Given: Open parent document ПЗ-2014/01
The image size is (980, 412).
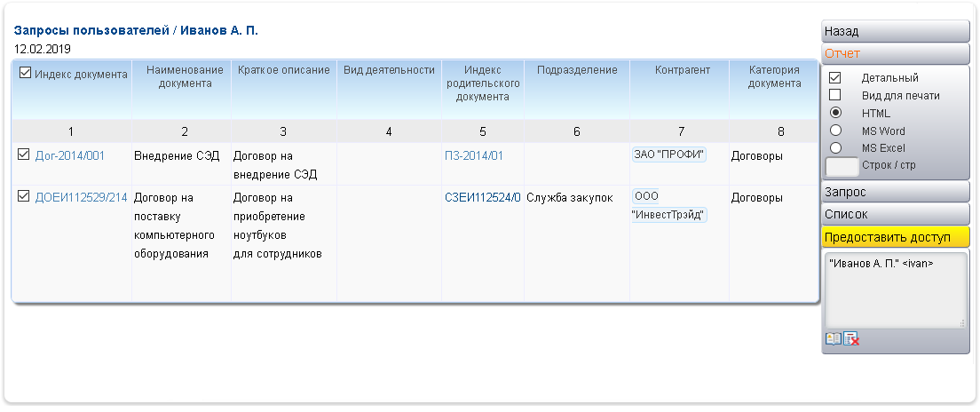Looking at the screenshot, I should point(473,156).
